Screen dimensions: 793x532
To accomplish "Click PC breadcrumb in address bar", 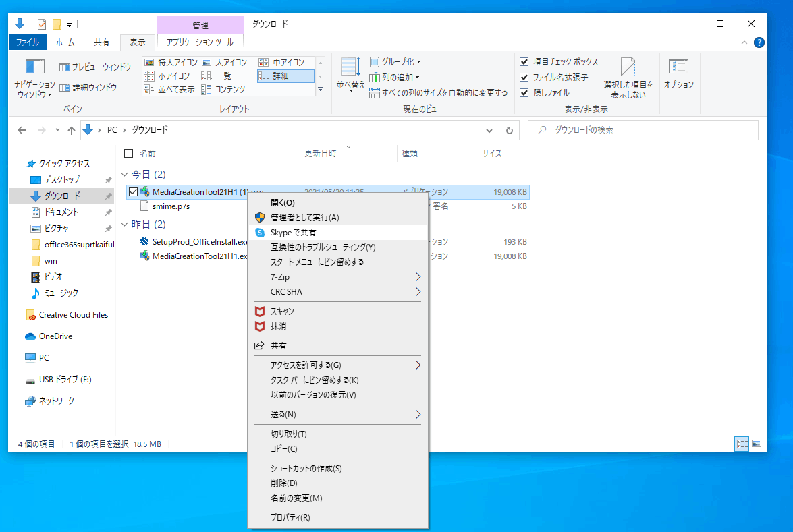I will [x=112, y=130].
